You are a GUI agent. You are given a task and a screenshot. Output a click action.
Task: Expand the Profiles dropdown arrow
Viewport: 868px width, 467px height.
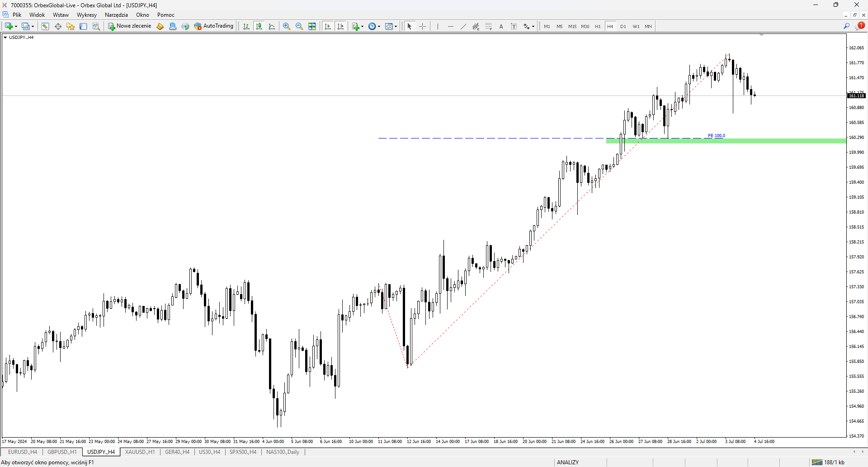[x=33, y=27]
